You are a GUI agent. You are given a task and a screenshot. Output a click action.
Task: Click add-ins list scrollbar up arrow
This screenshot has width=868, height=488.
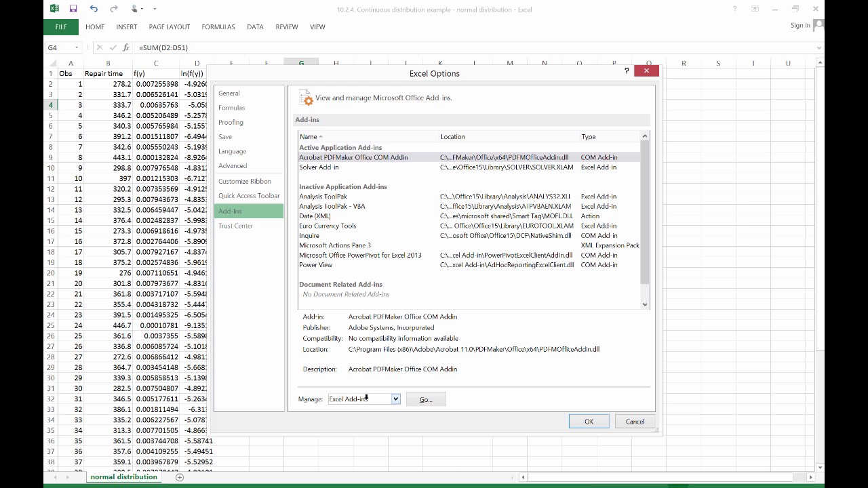645,136
